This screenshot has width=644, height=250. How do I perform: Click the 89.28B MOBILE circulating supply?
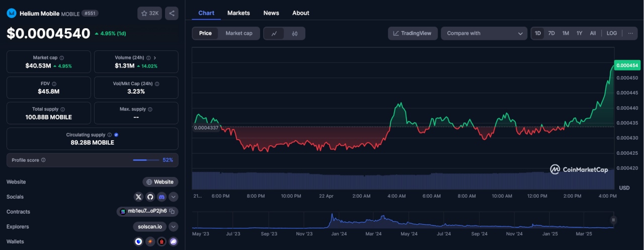point(92,143)
